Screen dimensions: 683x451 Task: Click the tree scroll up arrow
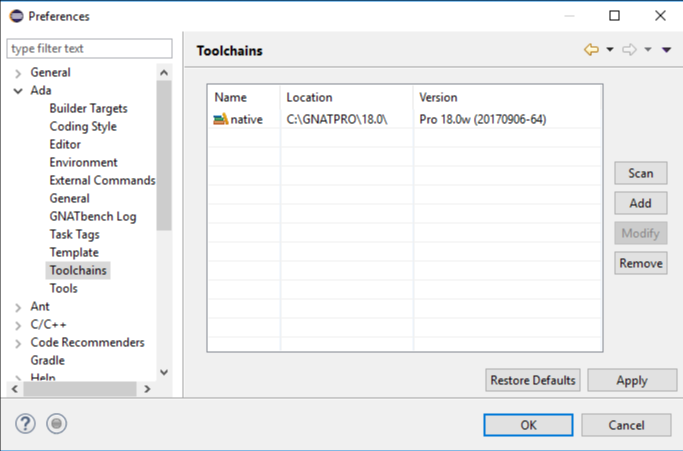(x=164, y=73)
